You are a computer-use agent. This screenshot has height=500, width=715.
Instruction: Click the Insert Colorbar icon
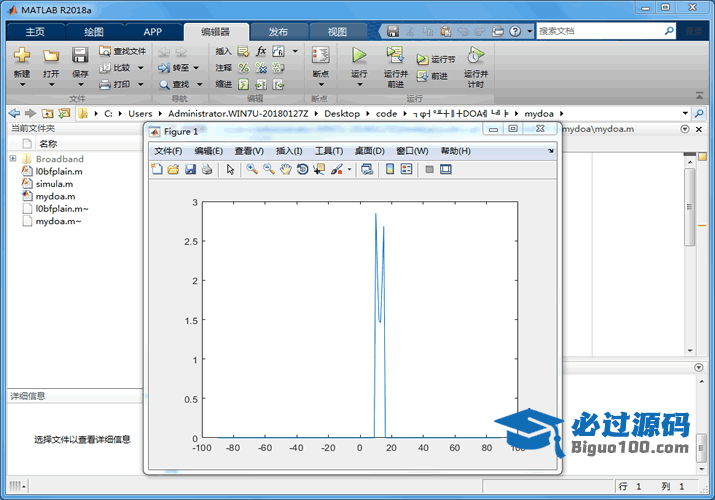pyautogui.click(x=390, y=170)
